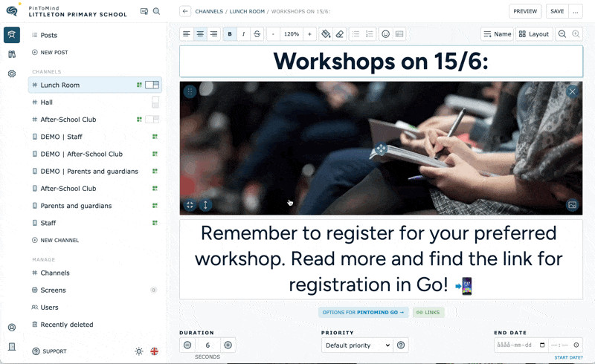
Task: Insert a bulleted list
Action: [356, 34]
